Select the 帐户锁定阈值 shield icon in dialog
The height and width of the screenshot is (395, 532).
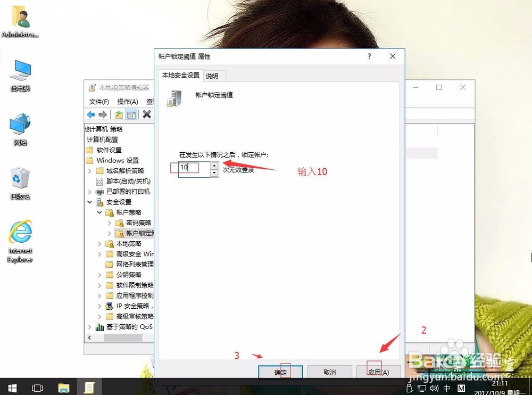174,98
